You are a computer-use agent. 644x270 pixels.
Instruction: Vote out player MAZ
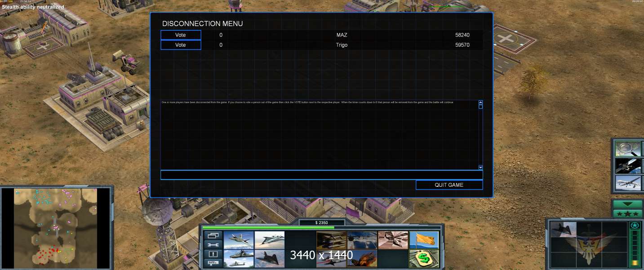pos(181,35)
